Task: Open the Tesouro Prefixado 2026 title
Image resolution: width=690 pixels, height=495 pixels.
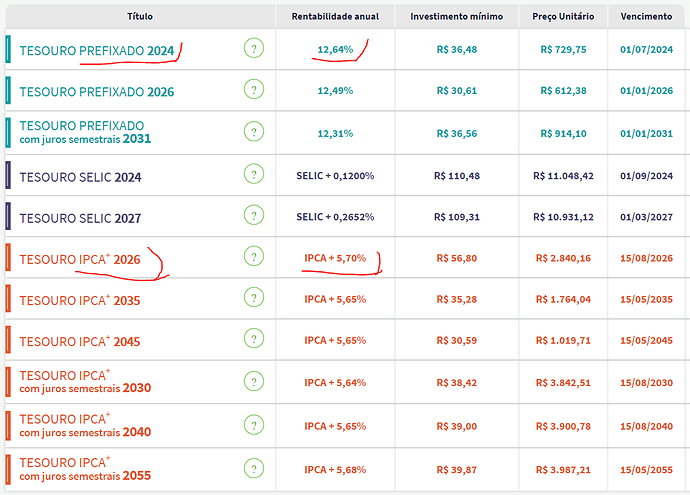Action: coord(97,92)
